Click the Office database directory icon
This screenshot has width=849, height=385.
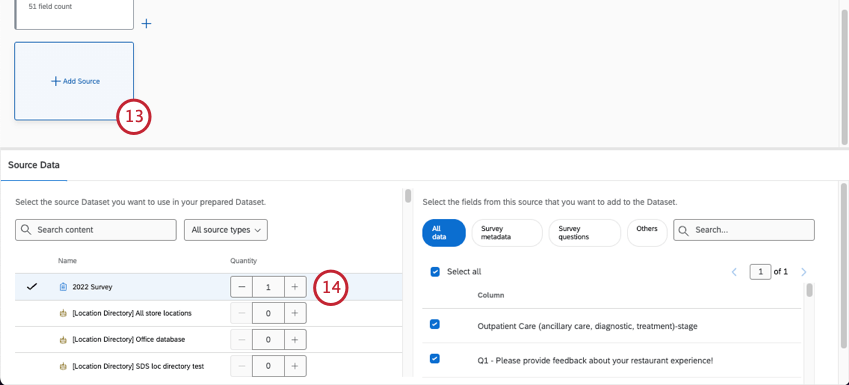(63, 340)
